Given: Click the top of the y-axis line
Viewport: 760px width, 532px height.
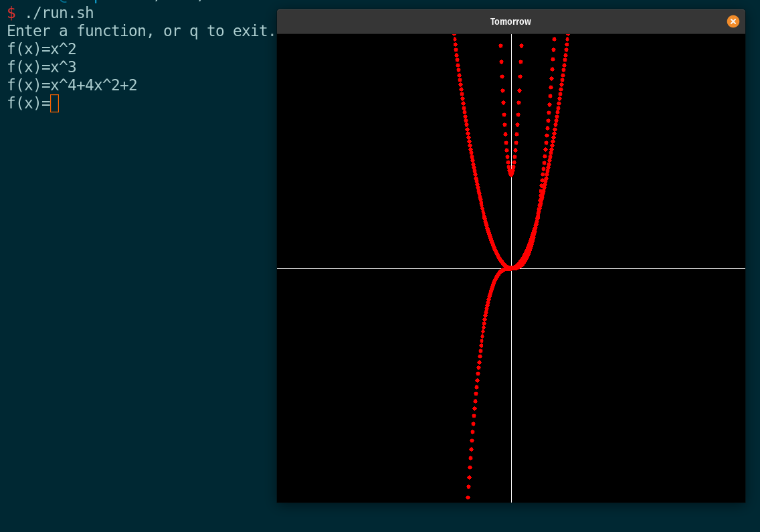Looking at the screenshot, I should 512,37.
